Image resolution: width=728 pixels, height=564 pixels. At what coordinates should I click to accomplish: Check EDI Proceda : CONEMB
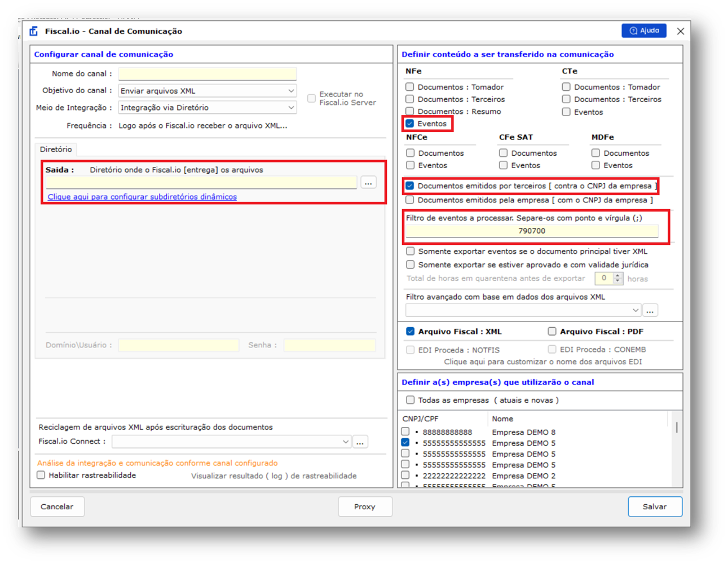click(x=552, y=350)
